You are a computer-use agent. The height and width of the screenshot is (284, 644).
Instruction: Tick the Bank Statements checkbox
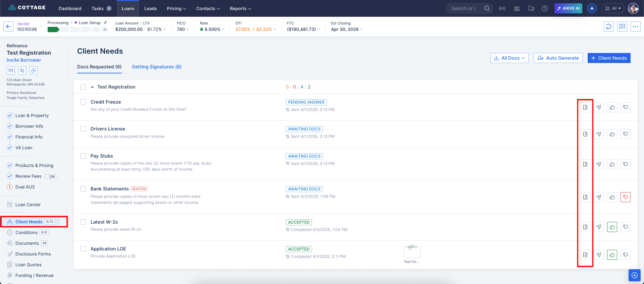83,189
